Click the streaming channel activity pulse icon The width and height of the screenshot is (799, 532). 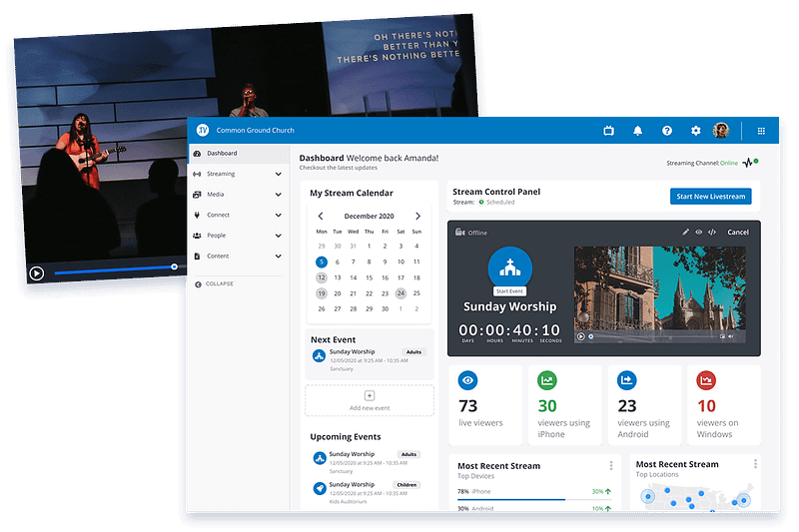click(x=747, y=163)
